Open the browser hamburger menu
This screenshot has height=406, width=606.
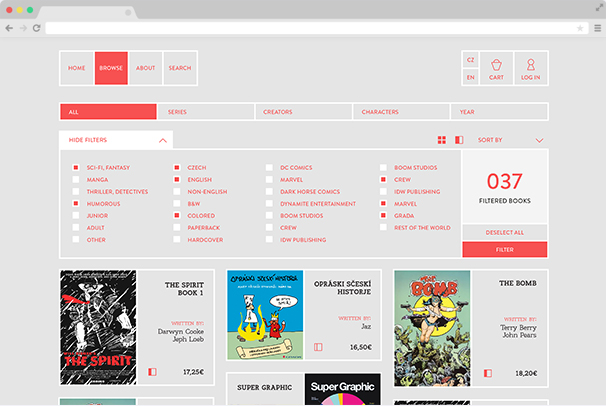(x=597, y=28)
